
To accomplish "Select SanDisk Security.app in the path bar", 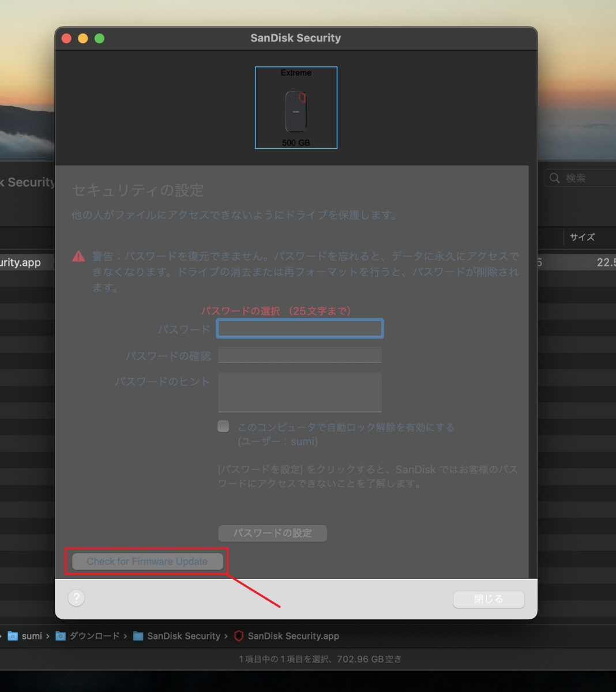I will point(286,636).
